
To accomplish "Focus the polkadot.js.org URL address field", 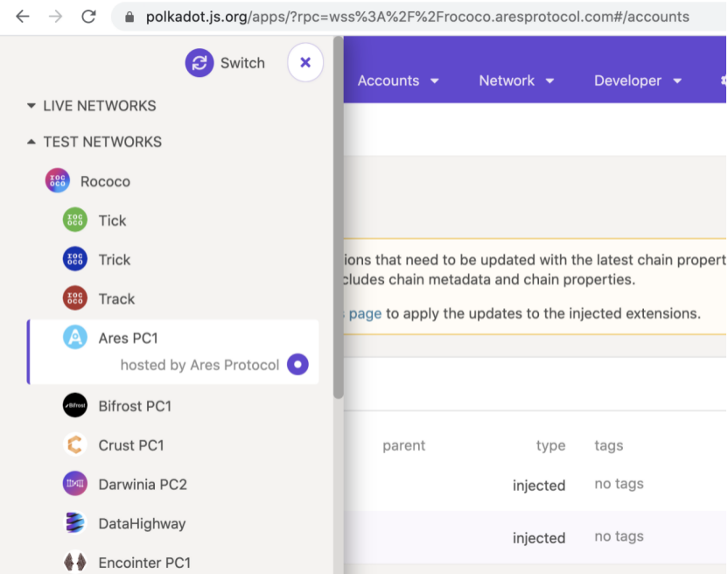I will tap(417, 17).
